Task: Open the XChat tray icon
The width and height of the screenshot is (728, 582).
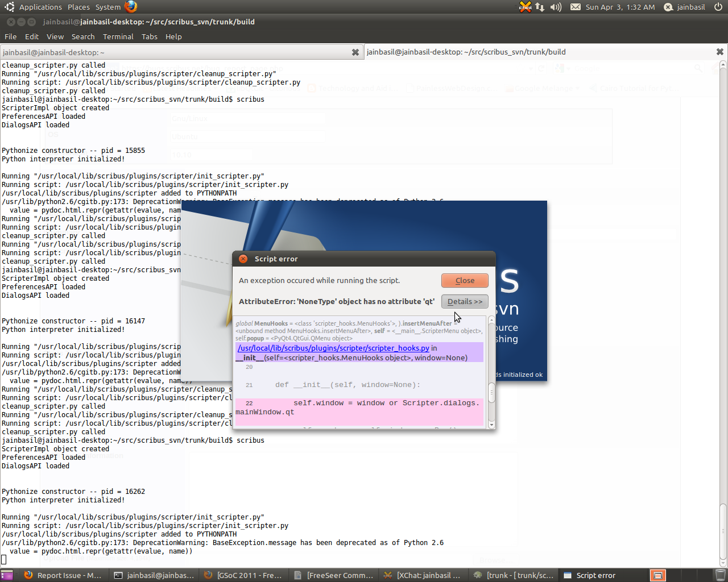Action: pyautogui.click(x=525, y=7)
